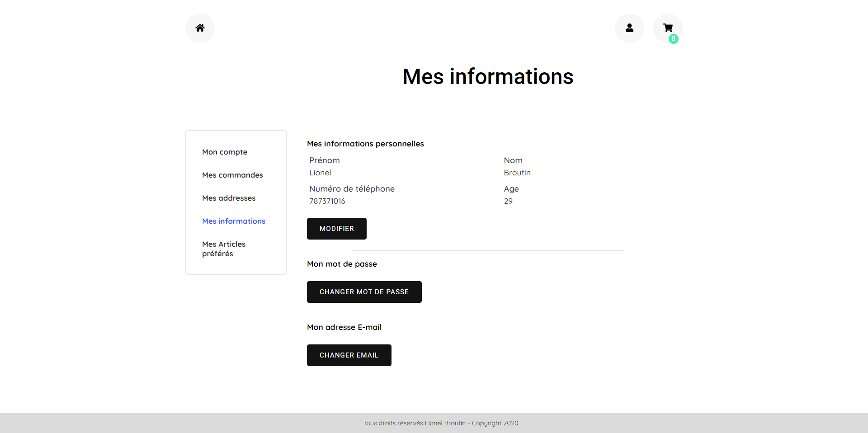Open Mes commandes in sidebar
This screenshot has height=433, width=868.
tap(232, 175)
